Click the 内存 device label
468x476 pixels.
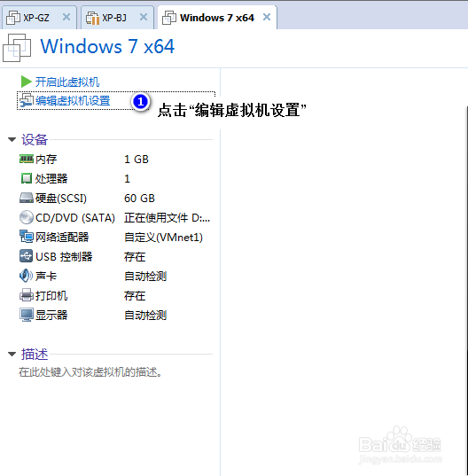[x=46, y=159]
